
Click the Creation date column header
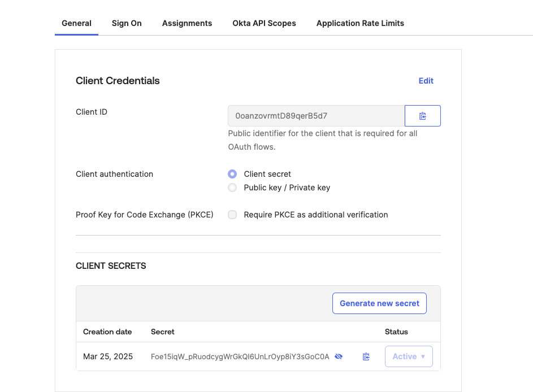tap(107, 332)
